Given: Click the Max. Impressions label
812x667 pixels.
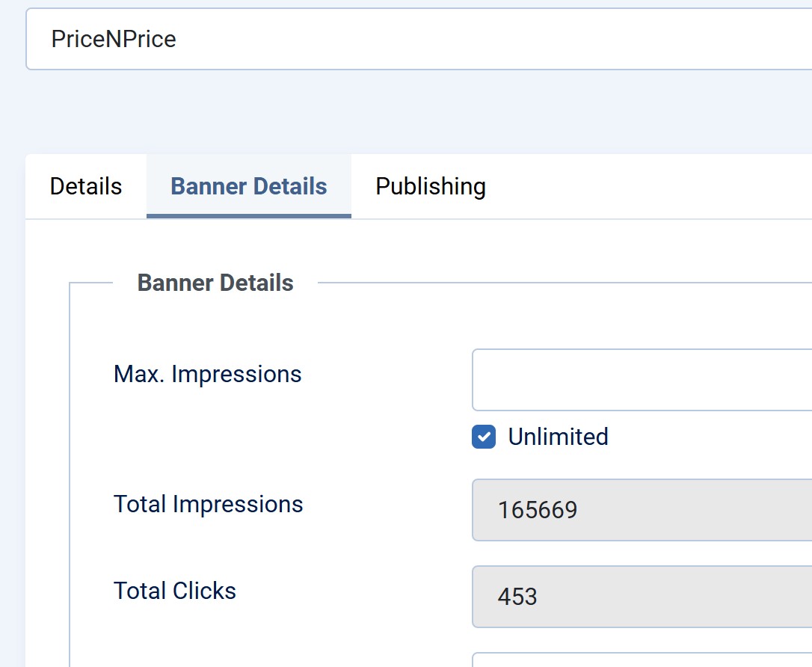Looking at the screenshot, I should click(207, 374).
